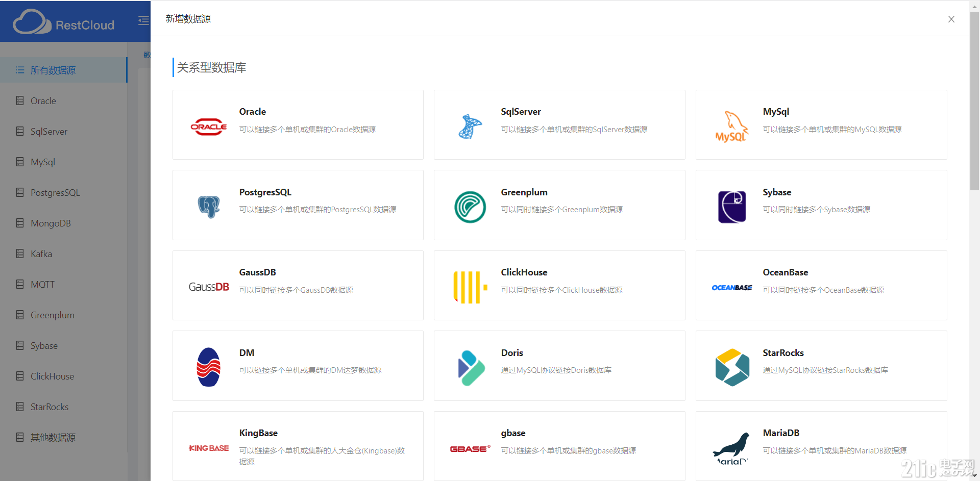980x481 pixels.
Task: Choose the Greenplum card title
Action: point(524,192)
